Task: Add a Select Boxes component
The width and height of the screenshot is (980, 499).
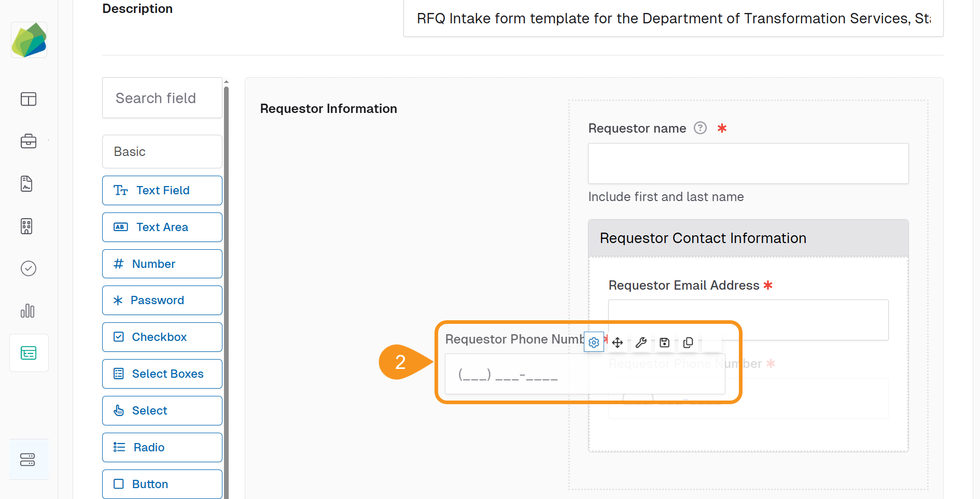Action: [162, 374]
